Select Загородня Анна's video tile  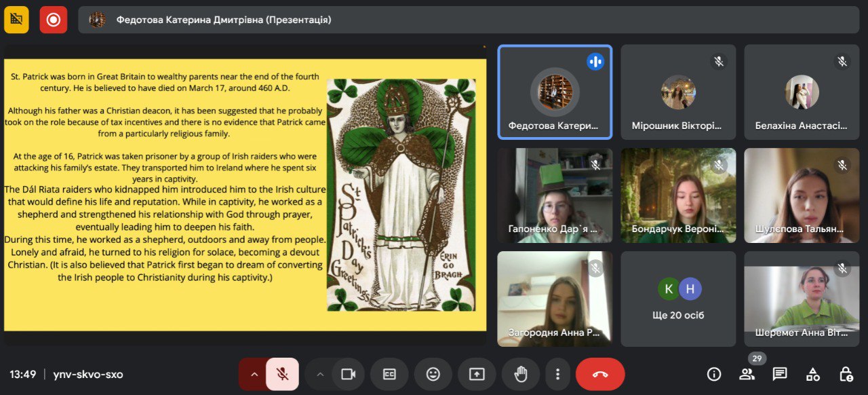[555, 299]
